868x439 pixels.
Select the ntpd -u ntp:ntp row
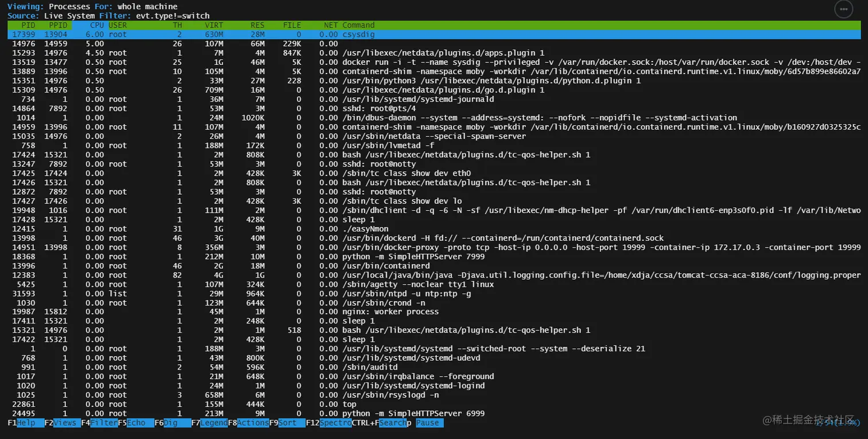[434, 293]
